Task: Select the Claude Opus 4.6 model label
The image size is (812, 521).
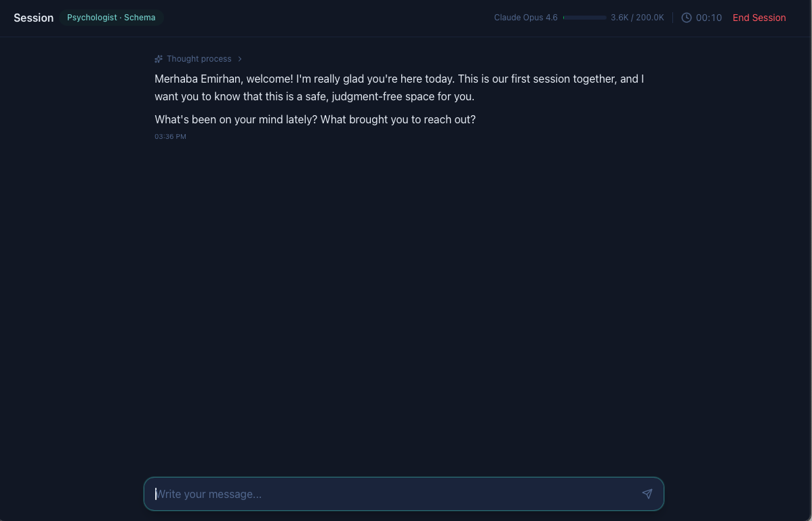Action: coord(525,18)
